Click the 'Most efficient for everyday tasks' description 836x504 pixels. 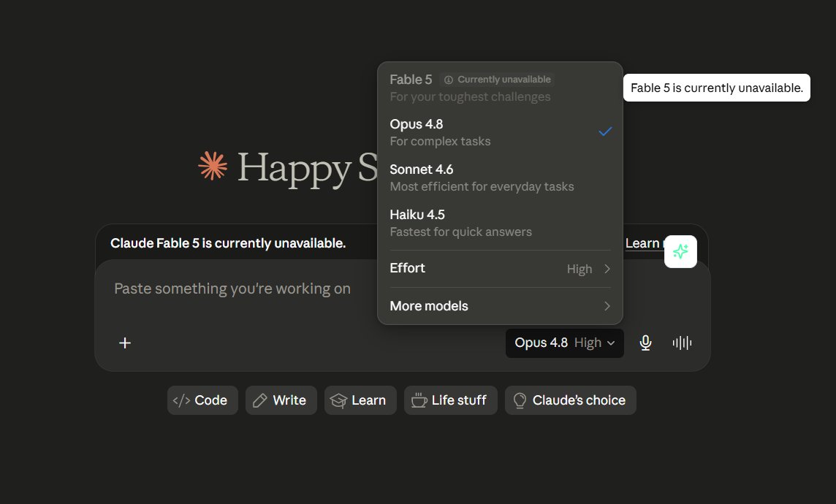(482, 187)
